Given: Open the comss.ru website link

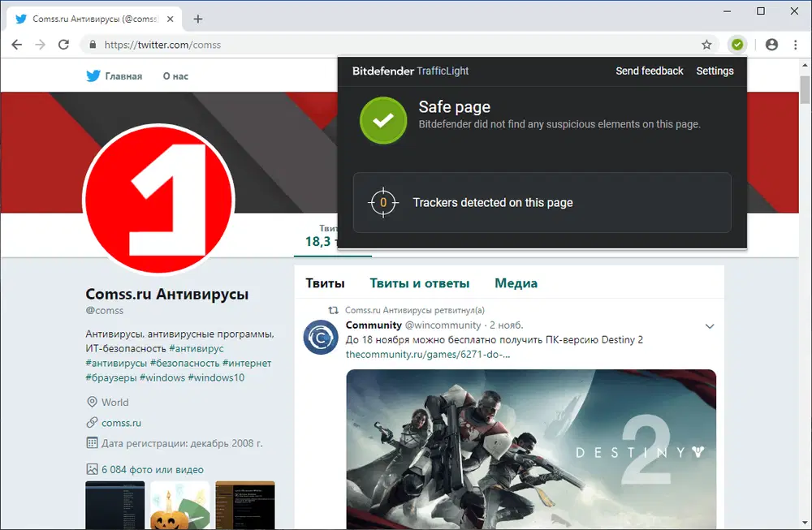Looking at the screenshot, I should pyautogui.click(x=121, y=423).
